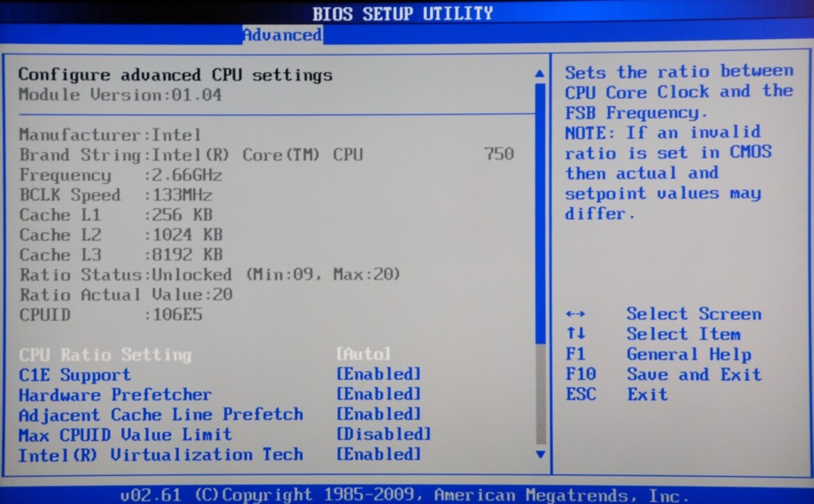Select C1E Support setting
814x504 pixels.
tap(75, 375)
